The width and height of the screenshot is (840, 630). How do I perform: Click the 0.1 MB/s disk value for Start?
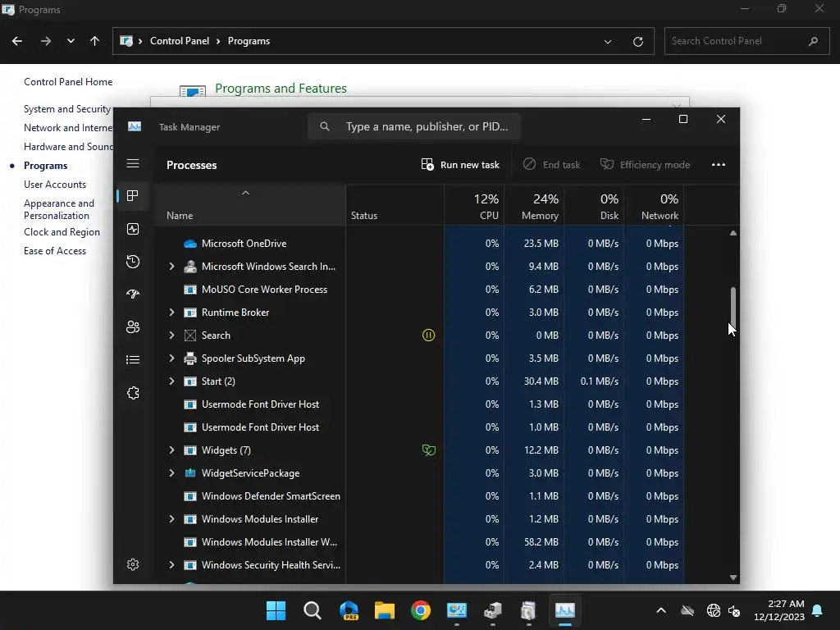coord(600,381)
